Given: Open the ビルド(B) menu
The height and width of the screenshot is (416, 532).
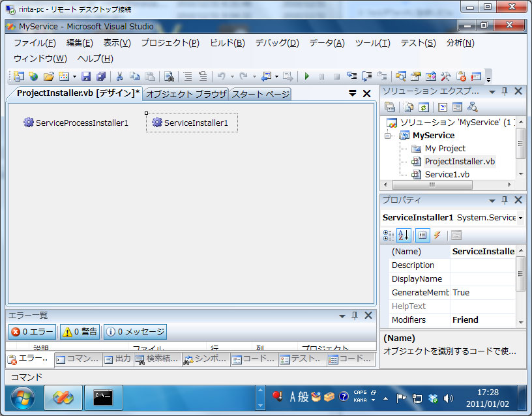Looking at the screenshot, I should 228,43.
